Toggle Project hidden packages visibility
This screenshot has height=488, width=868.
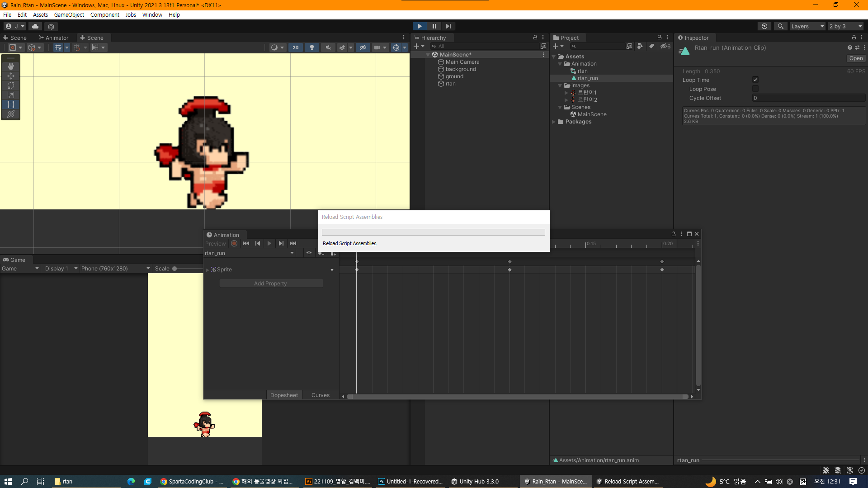coord(665,46)
